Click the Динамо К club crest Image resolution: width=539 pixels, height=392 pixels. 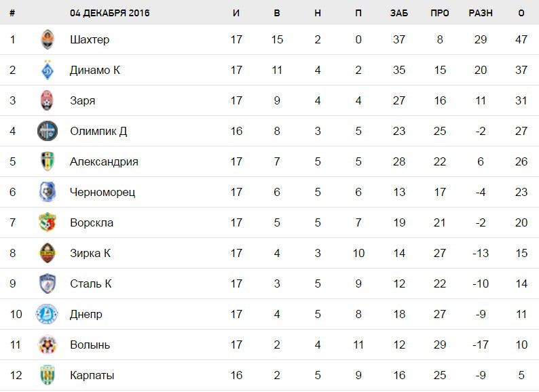tap(47, 70)
